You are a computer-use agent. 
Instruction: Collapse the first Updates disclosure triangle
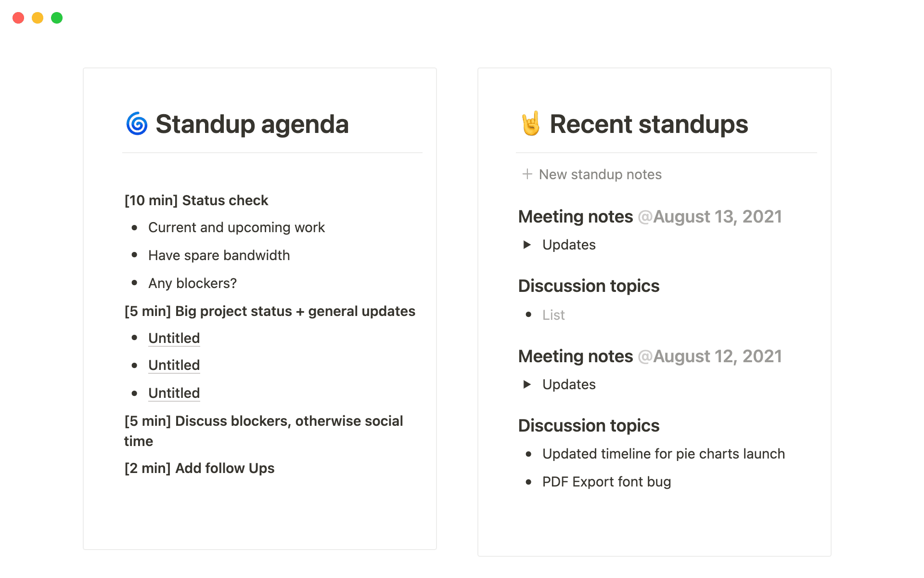click(526, 245)
